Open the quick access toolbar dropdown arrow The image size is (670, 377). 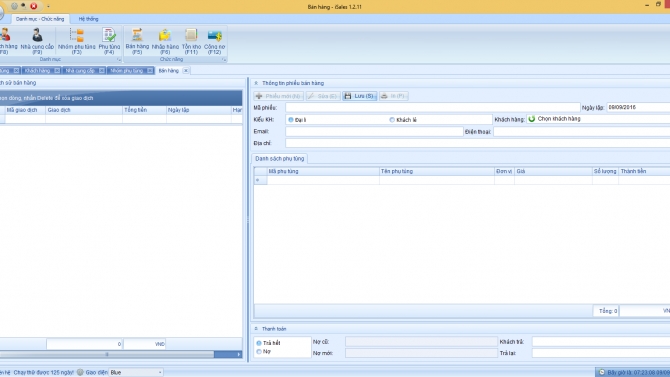[x=48, y=6]
